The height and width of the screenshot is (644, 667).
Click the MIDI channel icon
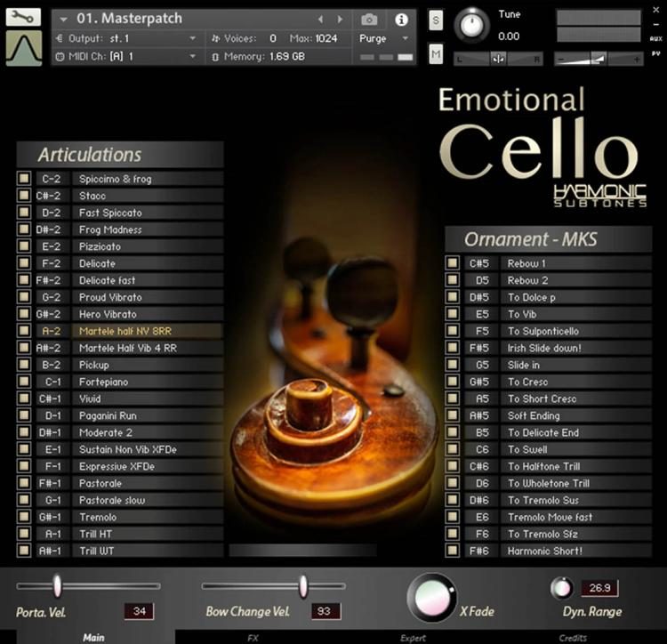60,56
